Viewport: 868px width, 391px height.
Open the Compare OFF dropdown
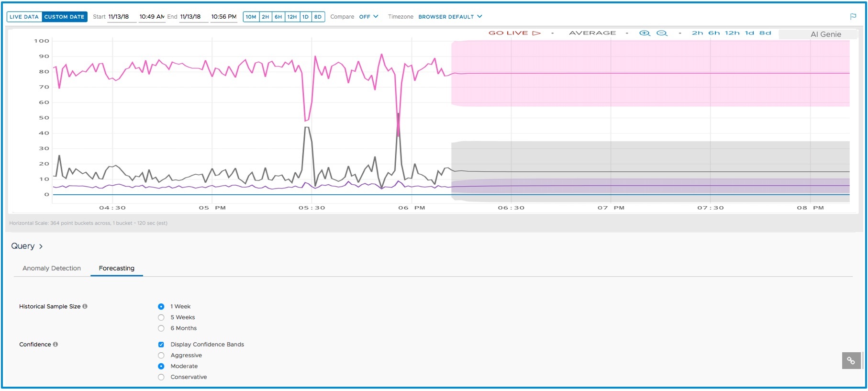point(368,17)
